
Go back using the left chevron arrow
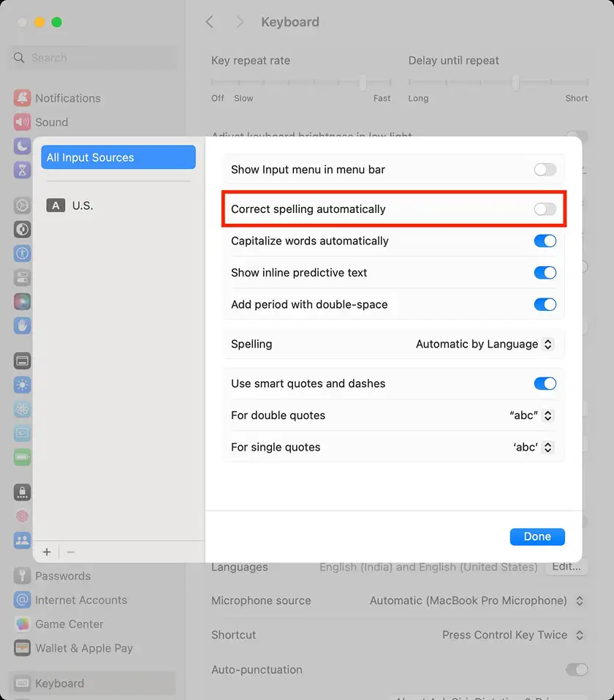click(210, 22)
